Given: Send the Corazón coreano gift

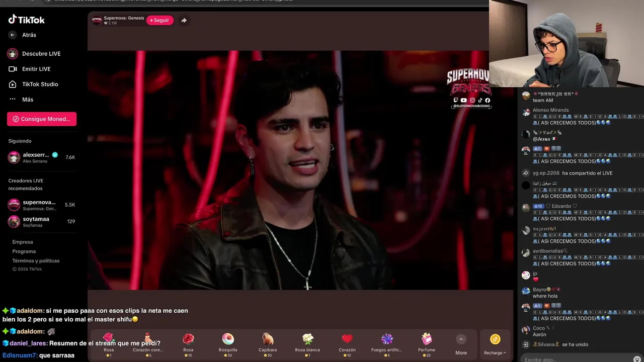Looking at the screenshot, I should coord(148,344).
